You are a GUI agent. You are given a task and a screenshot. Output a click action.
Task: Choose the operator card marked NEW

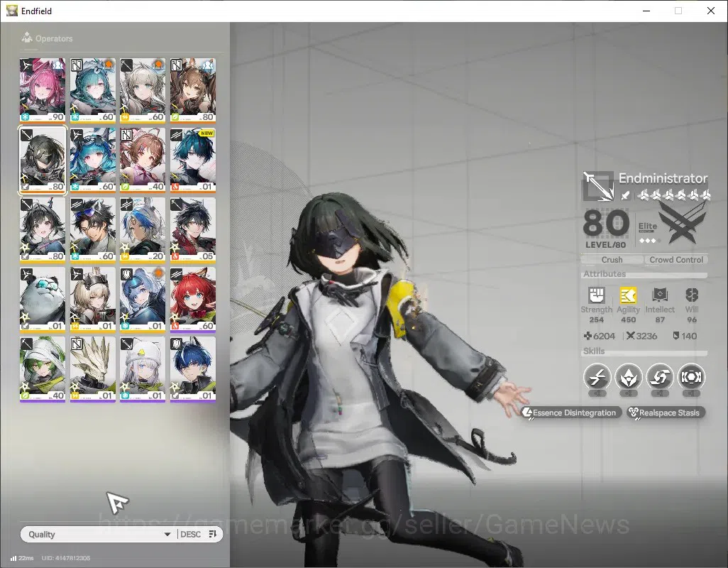(193, 160)
